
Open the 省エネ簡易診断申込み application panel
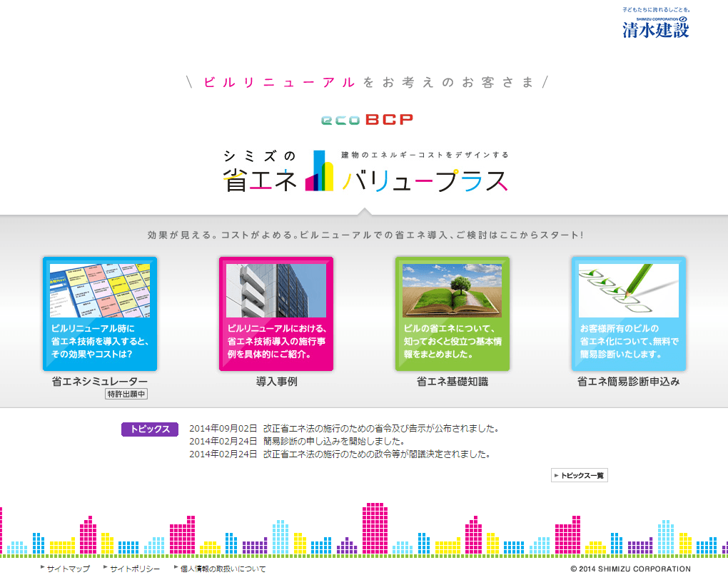[628, 314]
